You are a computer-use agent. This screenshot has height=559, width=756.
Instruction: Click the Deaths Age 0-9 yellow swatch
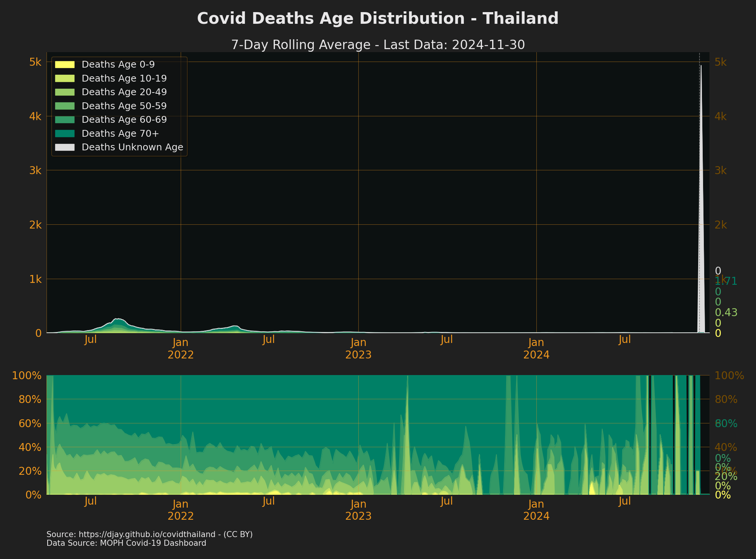(65, 65)
